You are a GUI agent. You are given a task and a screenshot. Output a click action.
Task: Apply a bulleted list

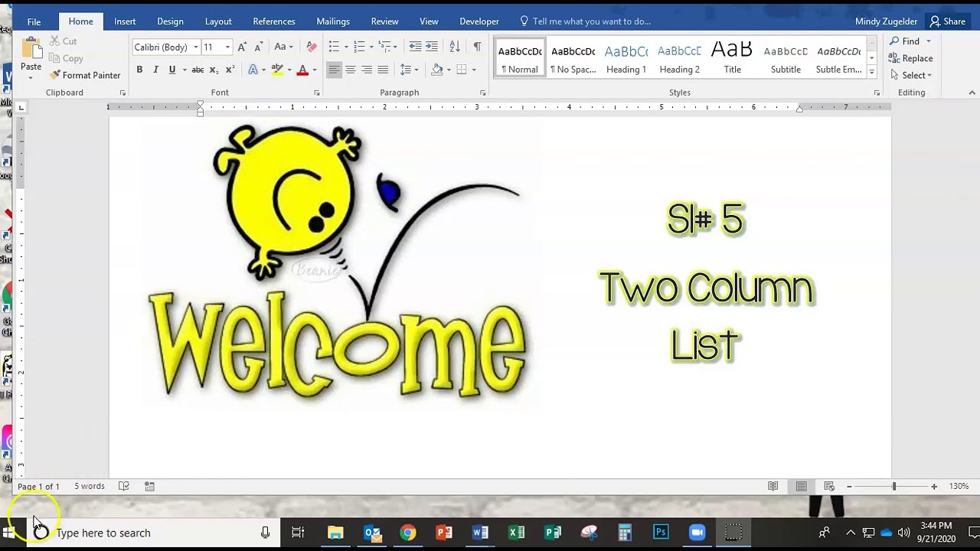[334, 47]
